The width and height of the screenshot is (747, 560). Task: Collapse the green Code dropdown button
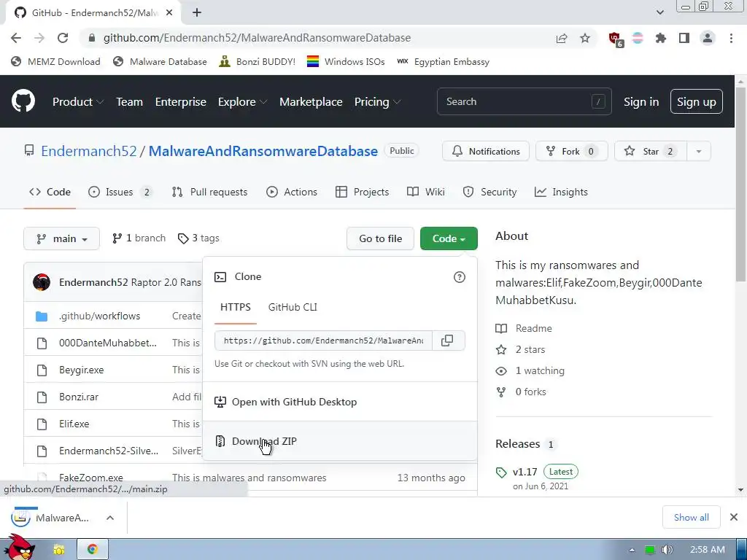pyautogui.click(x=449, y=238)
